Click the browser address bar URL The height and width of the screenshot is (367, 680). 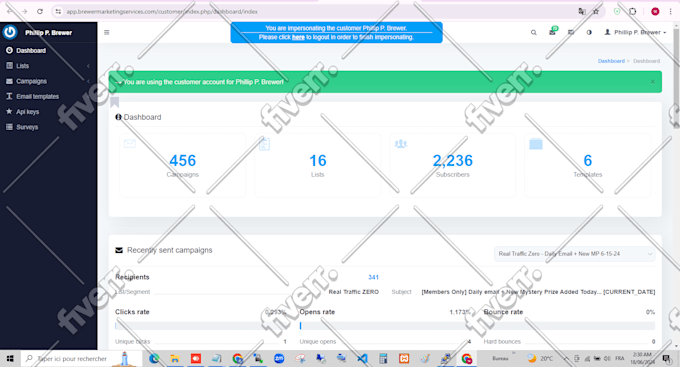[162, 12]
